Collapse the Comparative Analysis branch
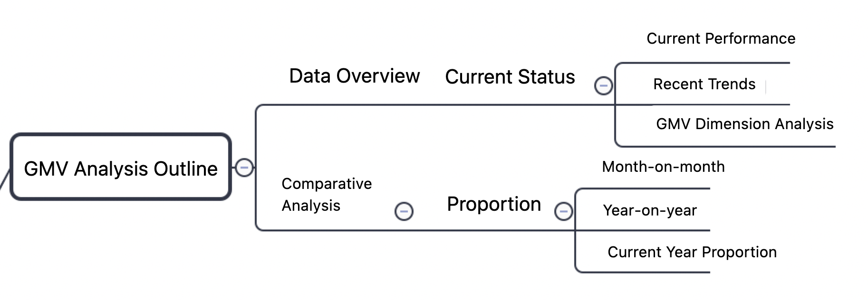The height and width of the screenshot is (300, 868). [x=404, y=211]
